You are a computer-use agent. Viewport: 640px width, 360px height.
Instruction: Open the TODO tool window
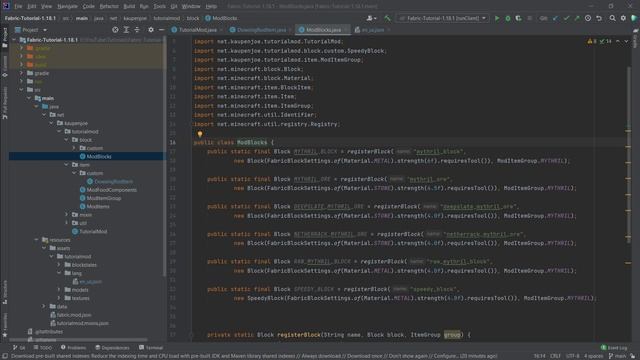coord(43,348)
